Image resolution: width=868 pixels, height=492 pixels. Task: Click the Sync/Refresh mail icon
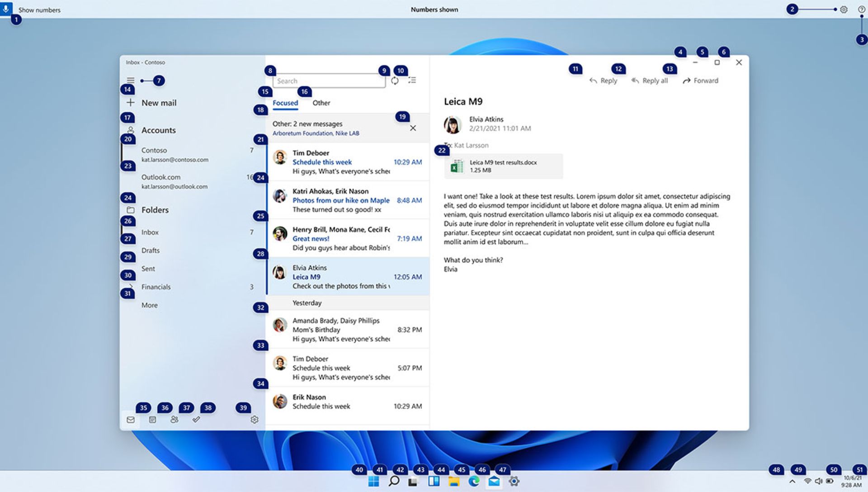(394, 80)
